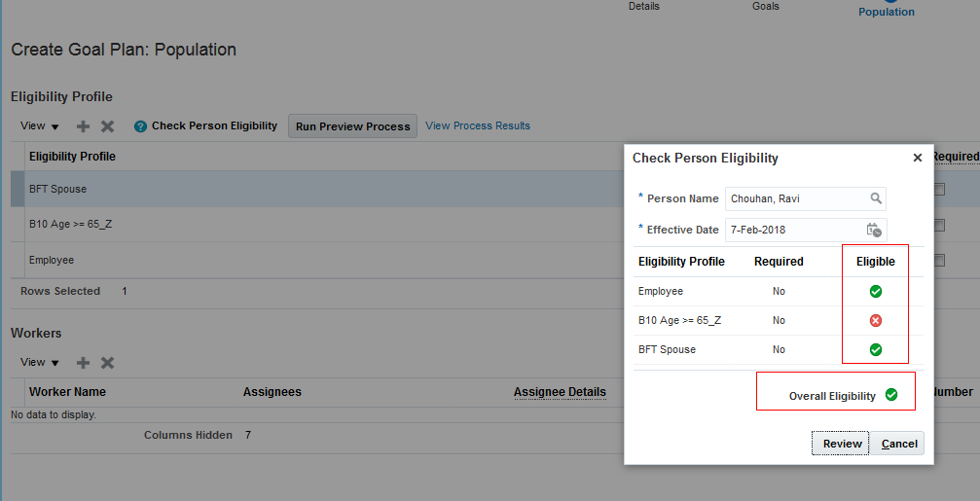Open View dropdown in Workers section
980x501 pixels.
pyautogui.click(x=40, y=363)
